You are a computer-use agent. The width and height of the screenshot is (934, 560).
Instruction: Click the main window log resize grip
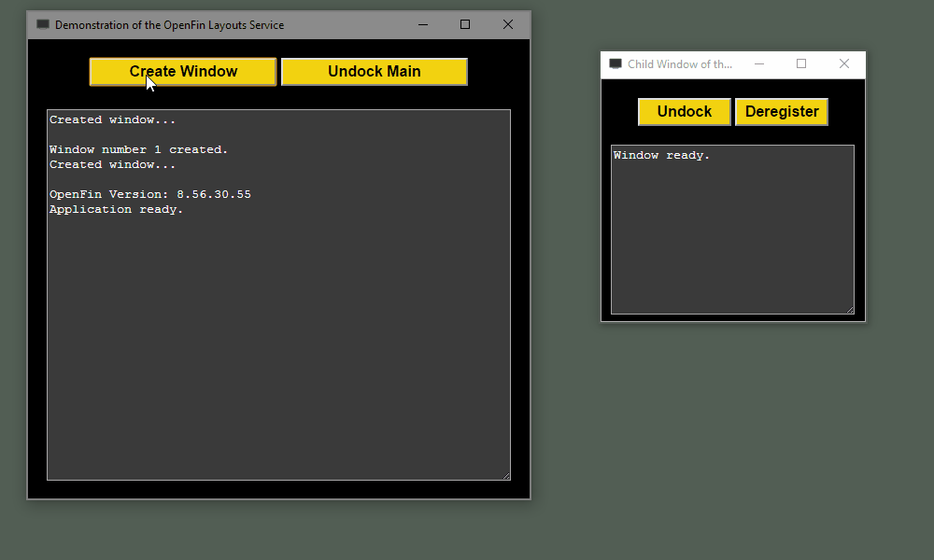click(x=506, y=475)
